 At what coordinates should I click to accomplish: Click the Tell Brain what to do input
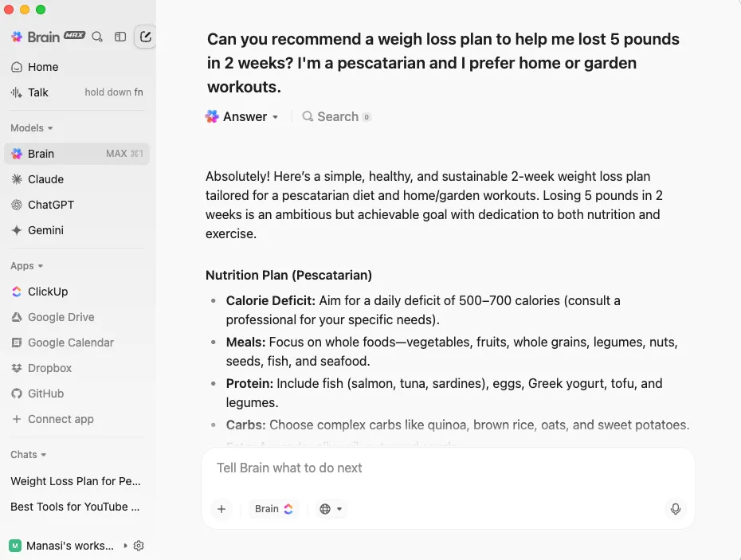448,468
